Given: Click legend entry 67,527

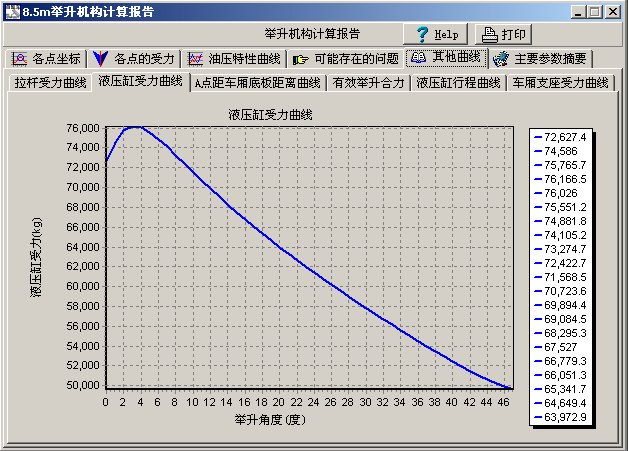Looking at the screenshot, I should [556, 348].
